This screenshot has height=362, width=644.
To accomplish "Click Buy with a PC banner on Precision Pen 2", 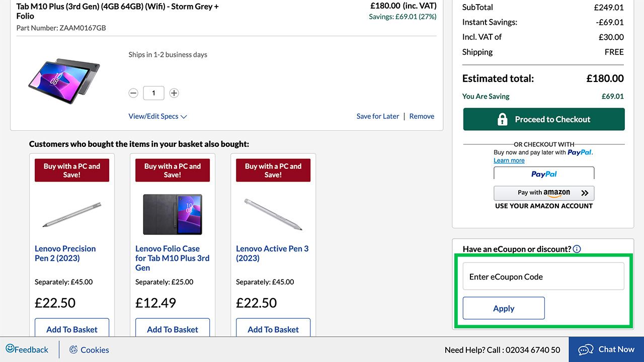I will [x=72, y=170].
